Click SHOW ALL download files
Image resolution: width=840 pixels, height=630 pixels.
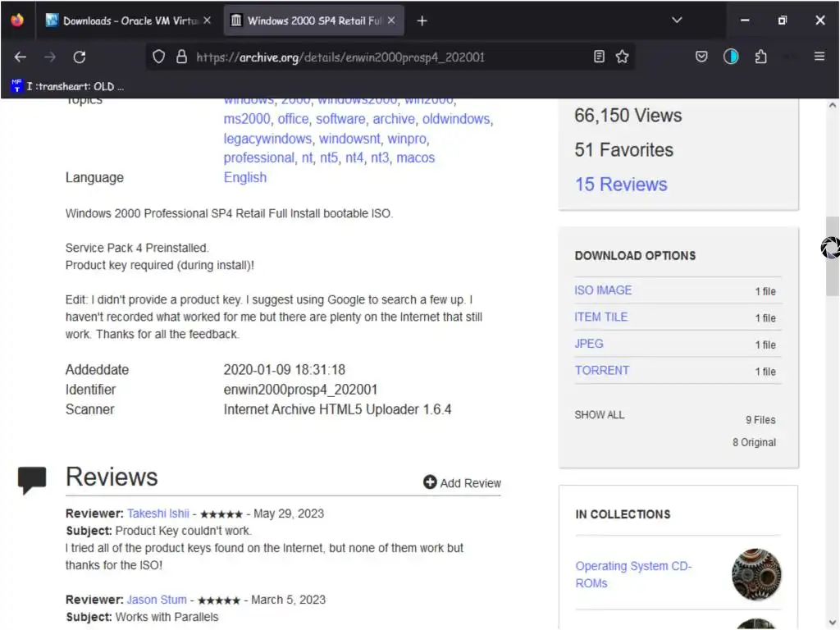click(x=600, y=415)
